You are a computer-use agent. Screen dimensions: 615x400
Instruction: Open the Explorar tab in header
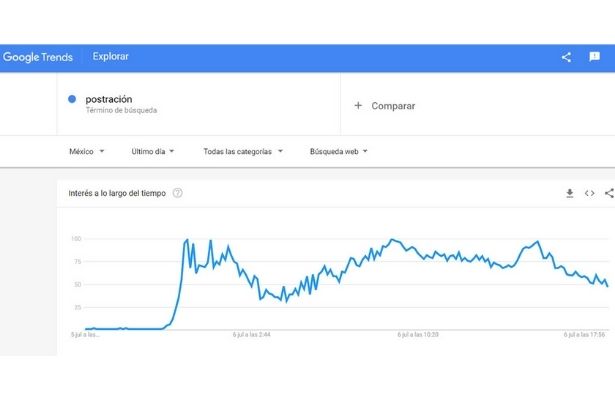pos(111,56)
